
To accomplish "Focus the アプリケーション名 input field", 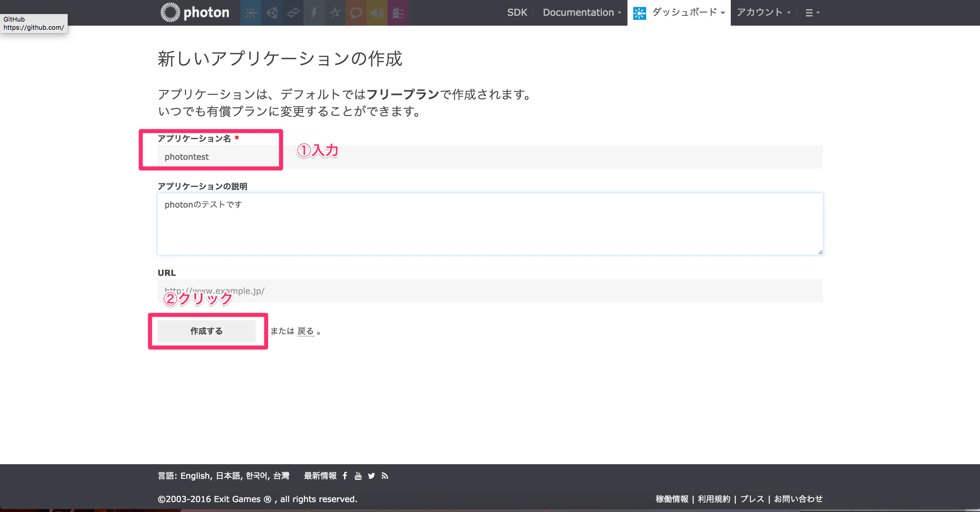I will pyautogui.click(x=490, y=157).
